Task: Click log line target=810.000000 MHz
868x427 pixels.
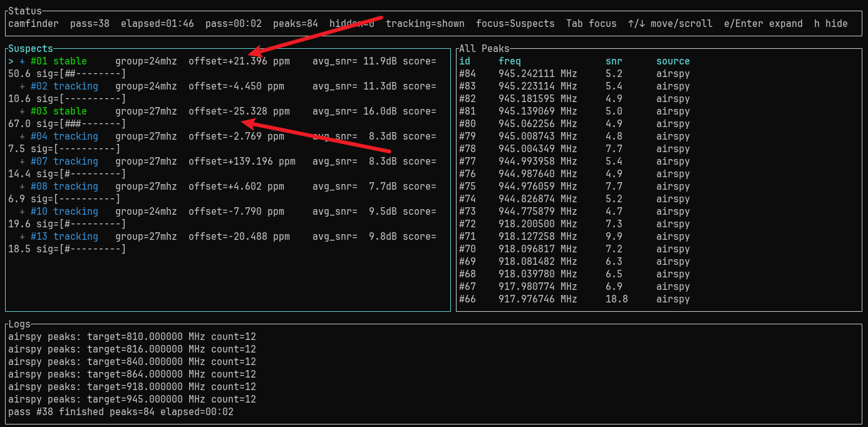Action: (132, 337)
